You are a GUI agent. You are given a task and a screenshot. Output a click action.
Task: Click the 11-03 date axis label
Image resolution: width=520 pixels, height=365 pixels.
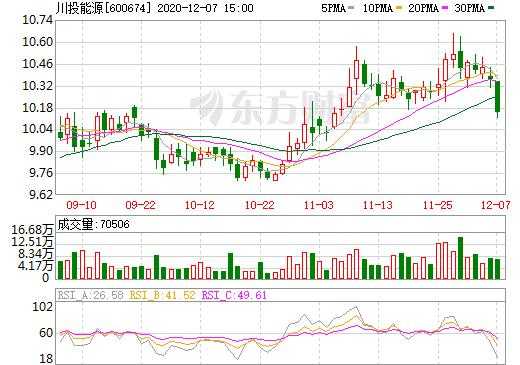pyautogui.click(x=319, y=205)
